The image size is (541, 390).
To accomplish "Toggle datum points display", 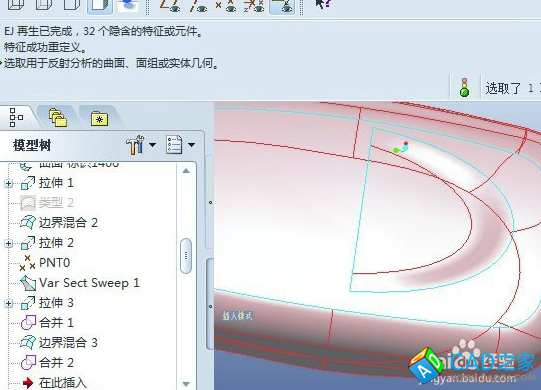I will (225, 5).
